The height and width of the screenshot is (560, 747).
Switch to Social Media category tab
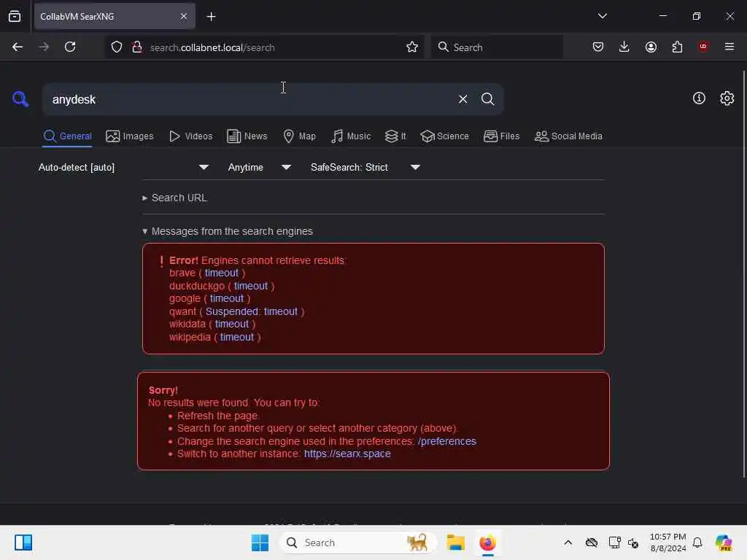point(568,136)
